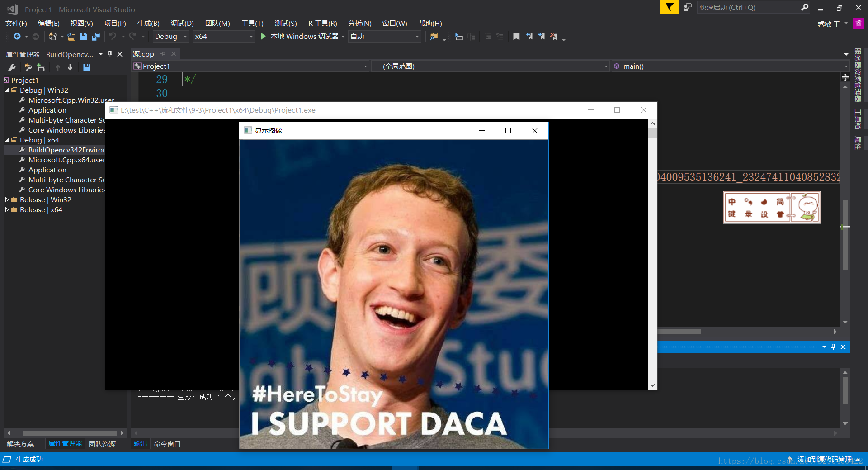Viewport: 868px width, 470px height.
Task: Expand the Release | x64 tree node
Action: 7,209
